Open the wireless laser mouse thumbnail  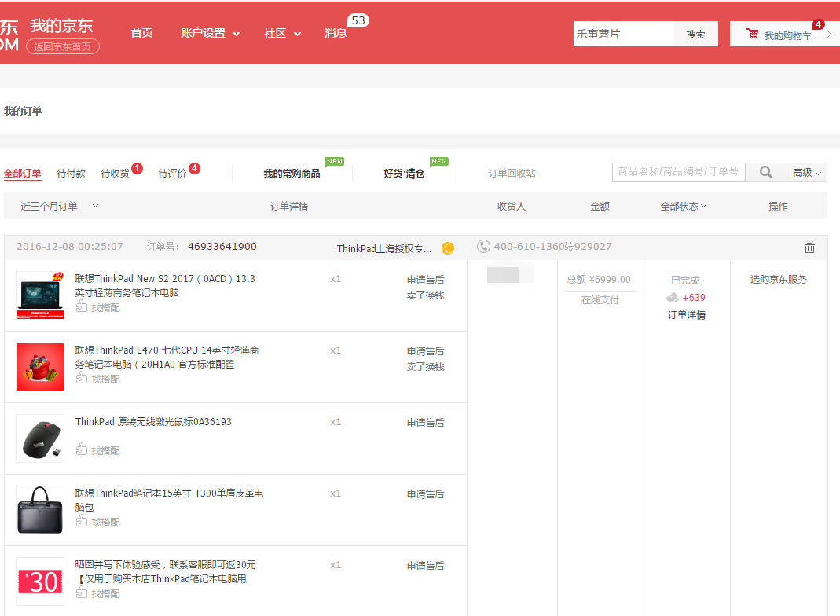(40, 438)
